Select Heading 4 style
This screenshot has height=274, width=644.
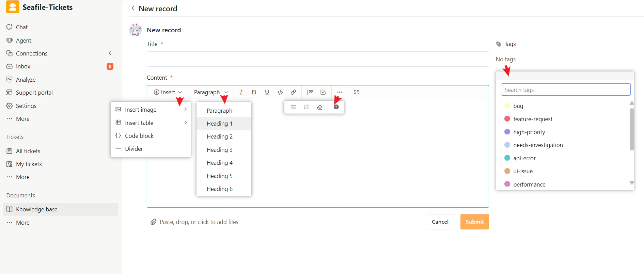(224, 163)
